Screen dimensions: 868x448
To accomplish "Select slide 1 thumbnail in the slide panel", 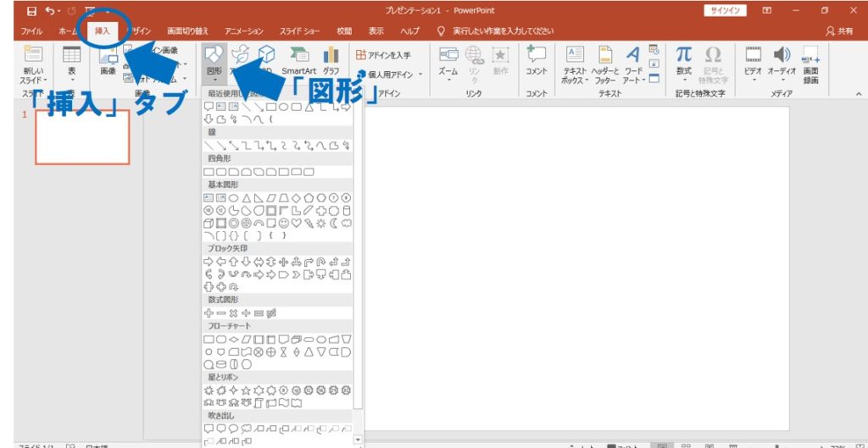I will click(81, 136).
